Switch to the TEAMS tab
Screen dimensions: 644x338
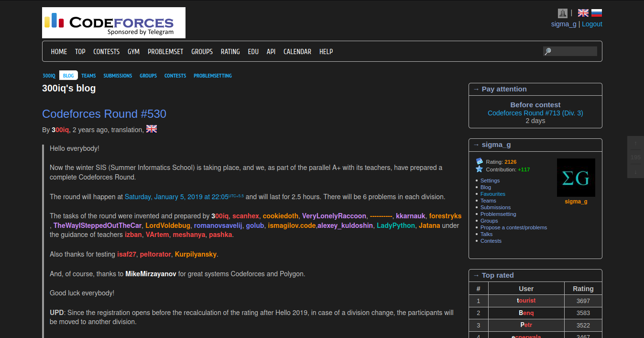pos(88,76)
